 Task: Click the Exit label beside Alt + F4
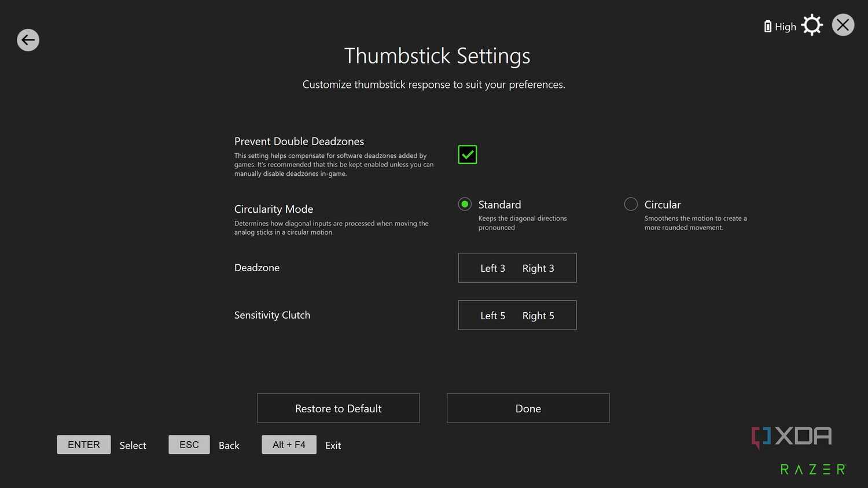pos(333,445)
